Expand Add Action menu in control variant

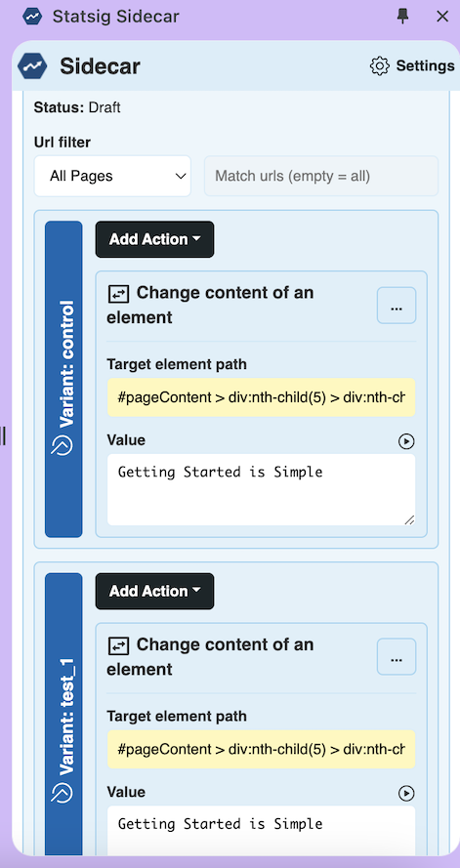(x=154, y=239)
